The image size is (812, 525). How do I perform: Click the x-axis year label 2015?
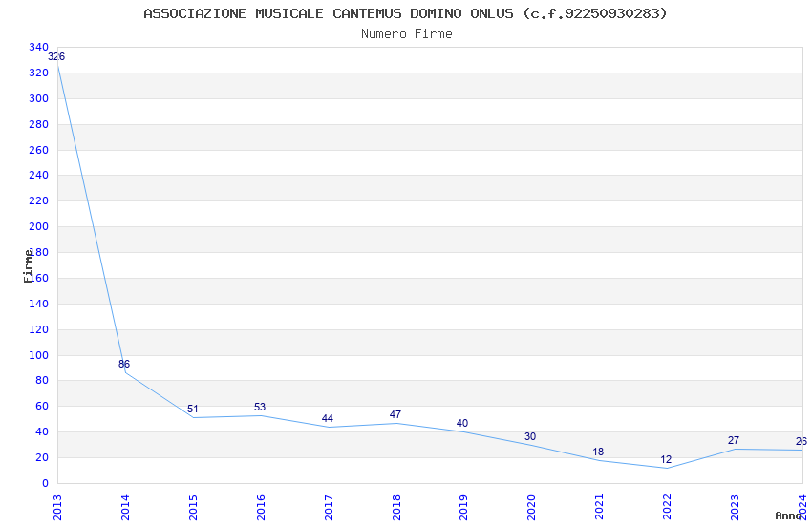tap(193, 508)
